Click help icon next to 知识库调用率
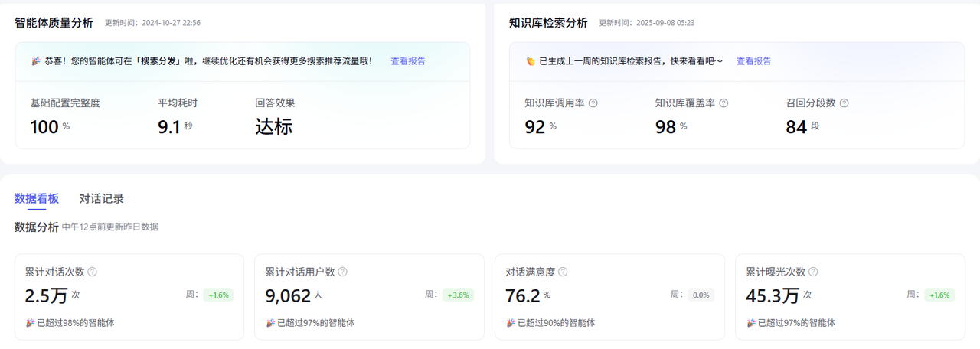 [x=593, y=103]
